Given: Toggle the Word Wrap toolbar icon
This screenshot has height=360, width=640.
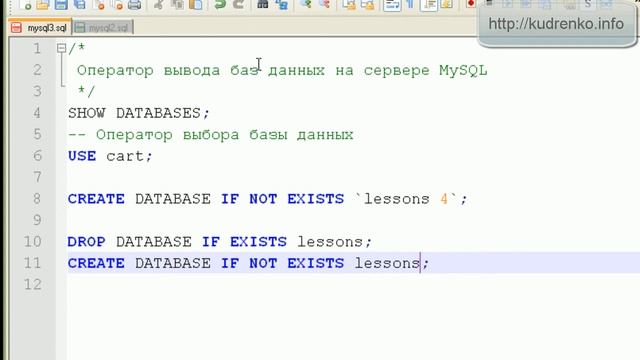Looking at the screenshot, I should point(392,5).
